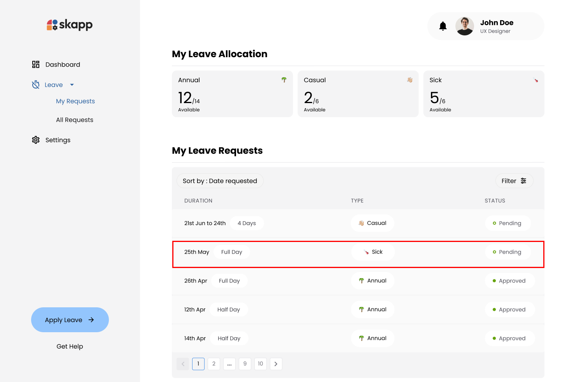Open the Sort by Date requested dropdown
Image resolution: width=588 pixels, height=382 pixels.
pos(220,181)
